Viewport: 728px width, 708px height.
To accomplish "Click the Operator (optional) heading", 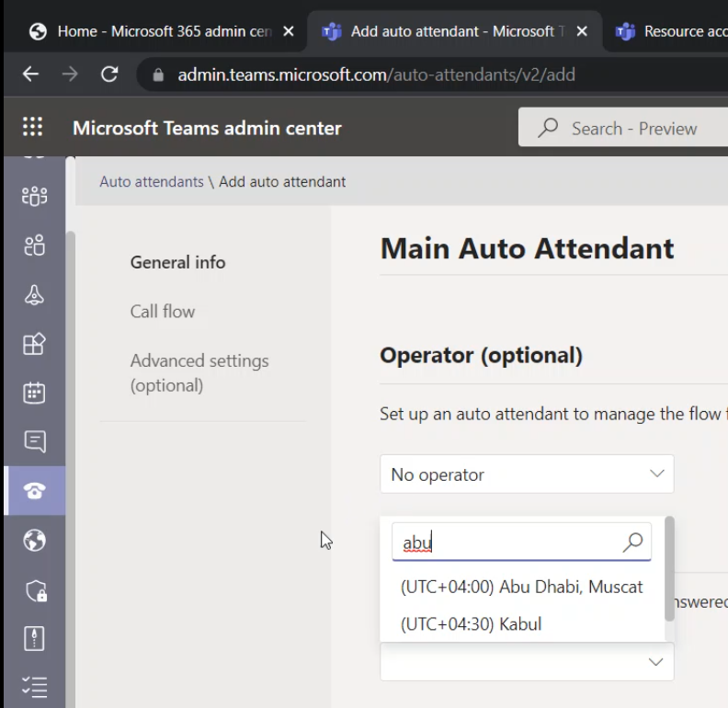I will coord(481,356).
